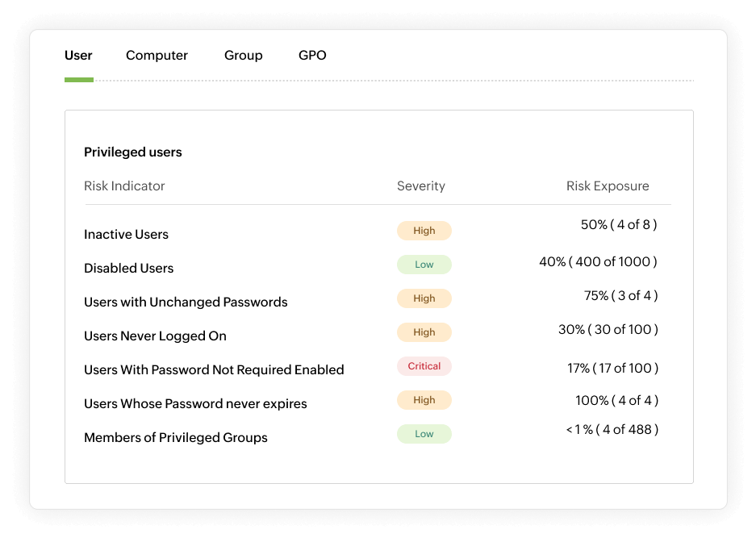
Task: Stay on the User tab
Action: point(78,55)
